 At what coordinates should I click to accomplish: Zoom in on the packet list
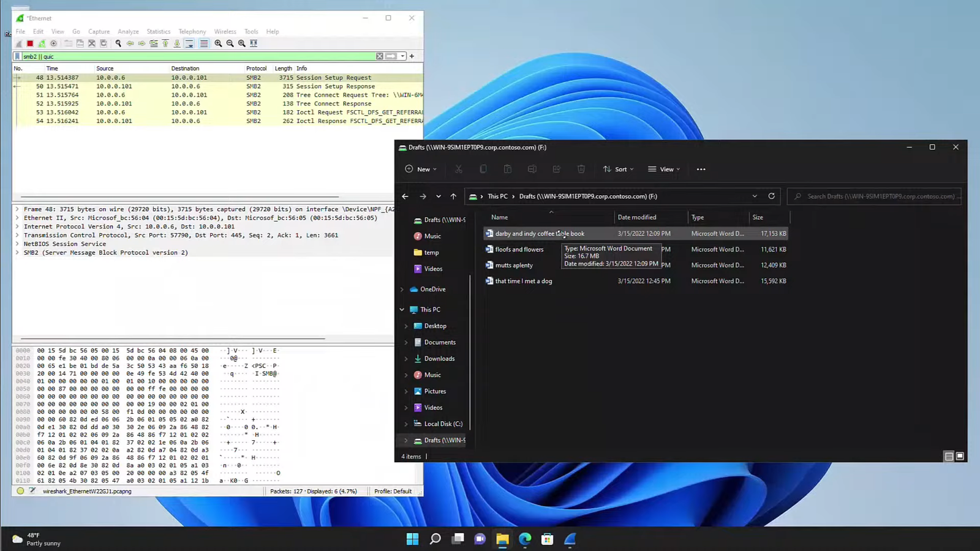217,43
